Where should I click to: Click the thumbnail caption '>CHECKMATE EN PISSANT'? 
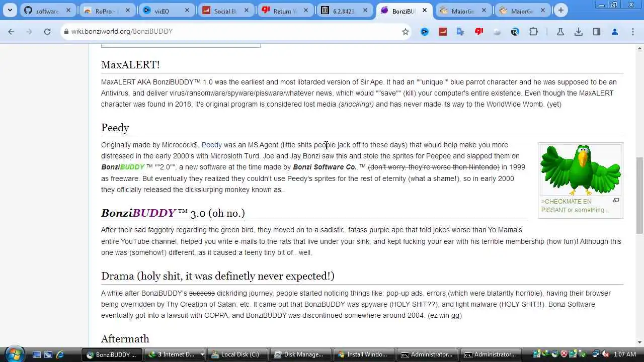(x=575, y=206)
